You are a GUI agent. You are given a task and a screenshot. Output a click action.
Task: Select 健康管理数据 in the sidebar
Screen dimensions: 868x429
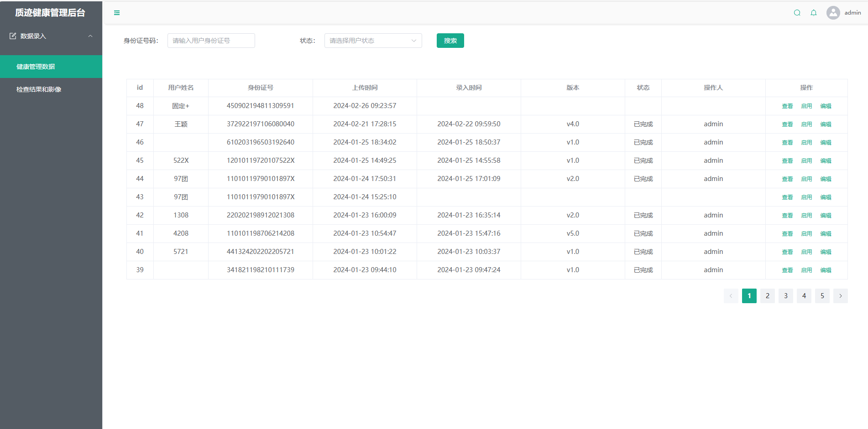[51, 67]
